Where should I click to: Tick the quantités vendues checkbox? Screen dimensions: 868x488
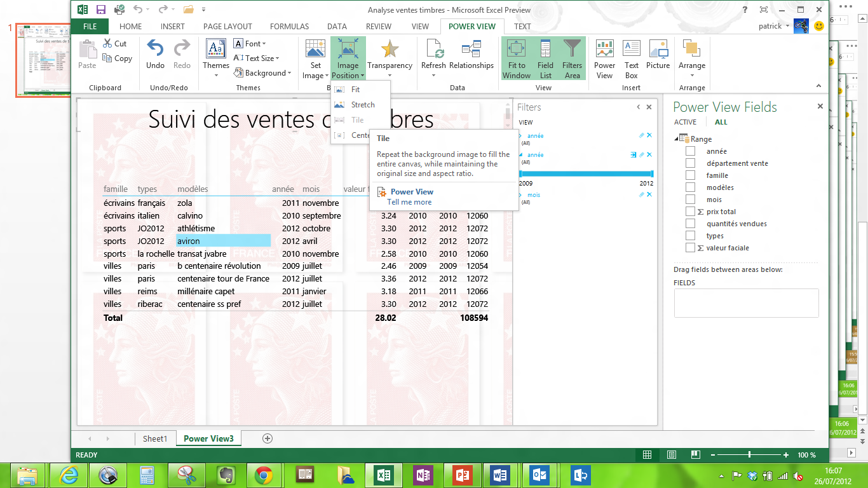pyautogui.click(x=690, y=224)
